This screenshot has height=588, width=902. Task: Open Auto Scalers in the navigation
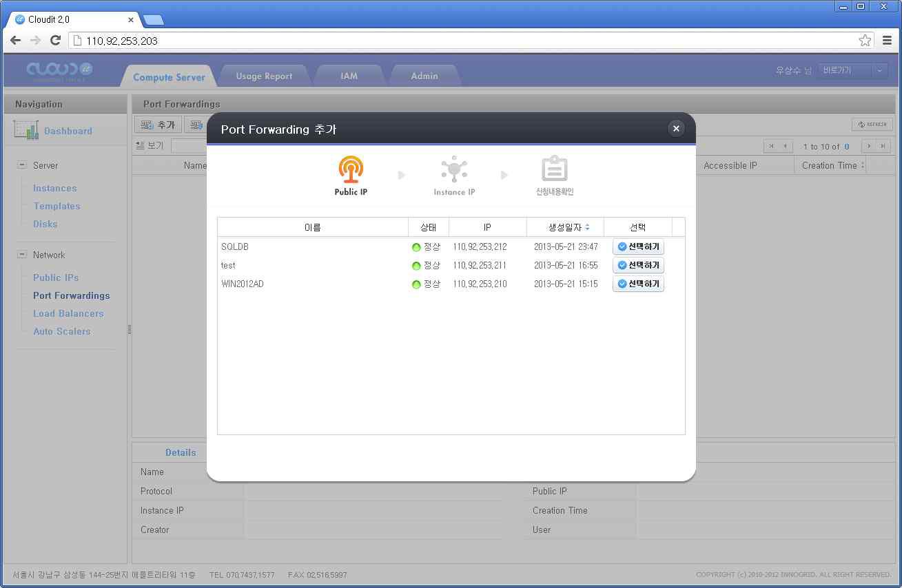62,331
